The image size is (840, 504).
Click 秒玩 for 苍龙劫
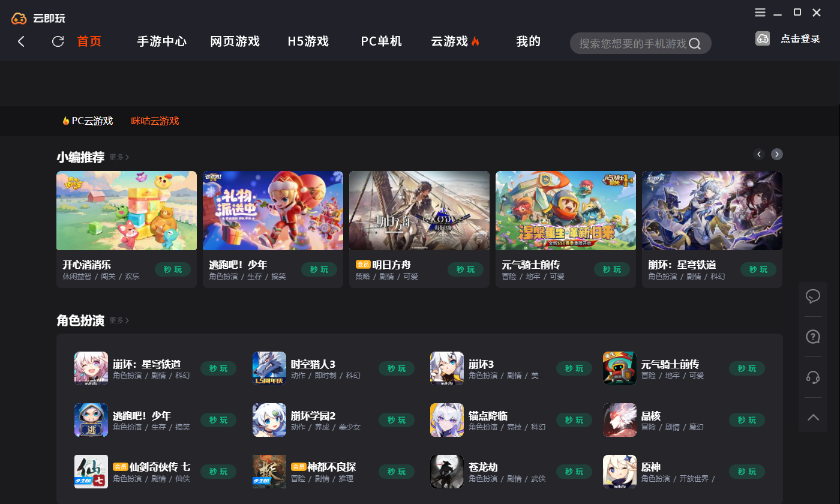[x=574, y=472]
